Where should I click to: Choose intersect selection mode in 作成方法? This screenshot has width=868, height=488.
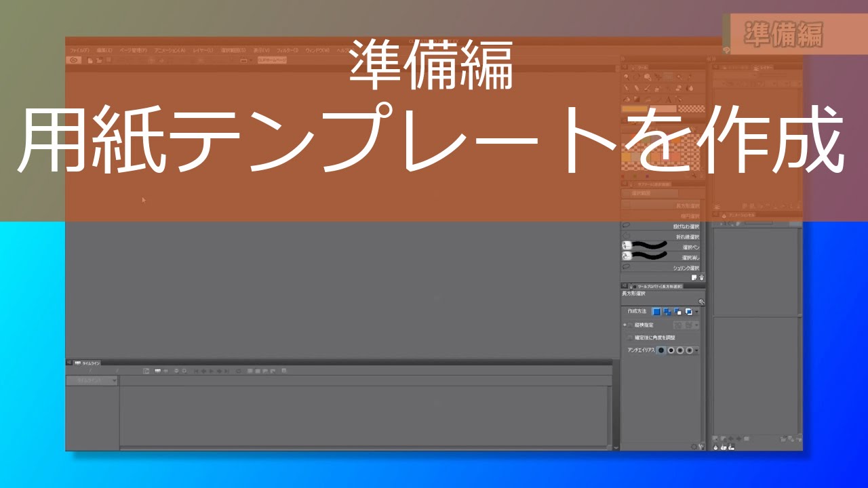688,312
